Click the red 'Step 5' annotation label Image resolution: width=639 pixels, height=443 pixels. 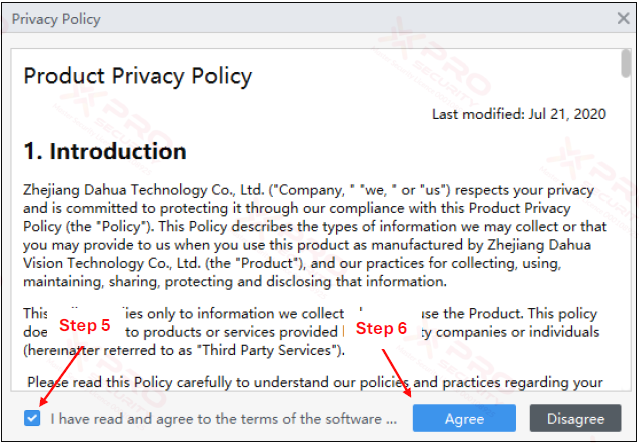(85, 325)
